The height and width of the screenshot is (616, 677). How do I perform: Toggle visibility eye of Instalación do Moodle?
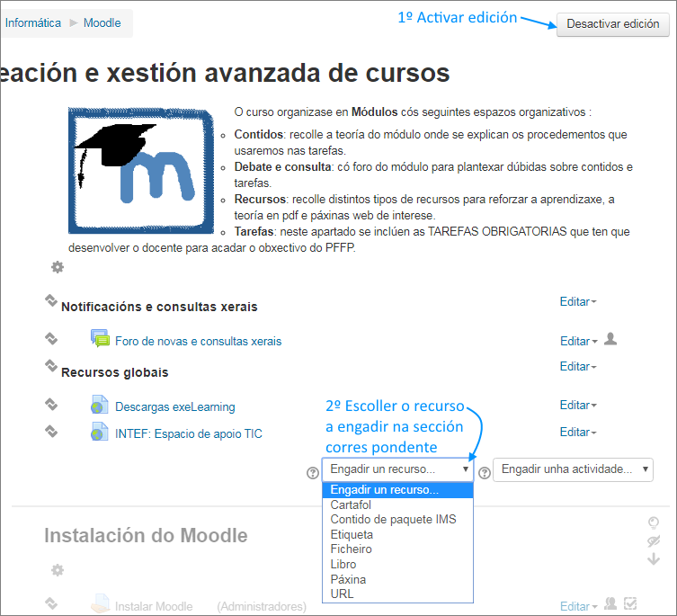[654, 541]
